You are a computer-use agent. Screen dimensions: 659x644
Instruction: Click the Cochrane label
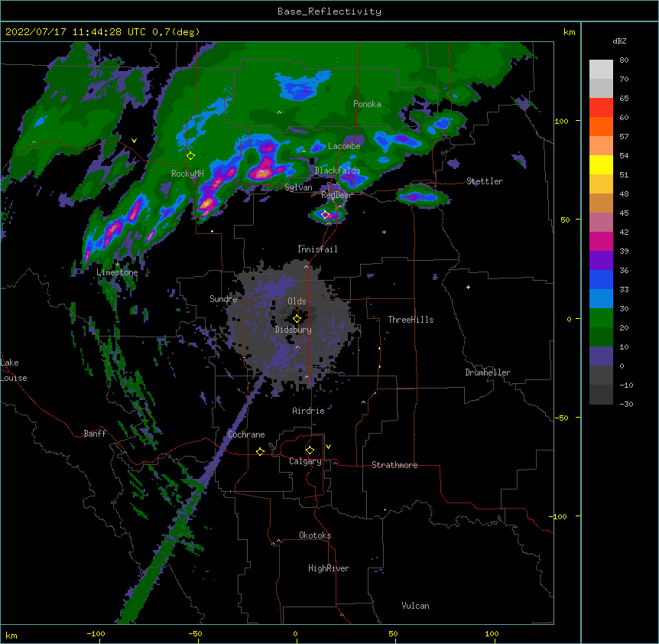(246, 434)
